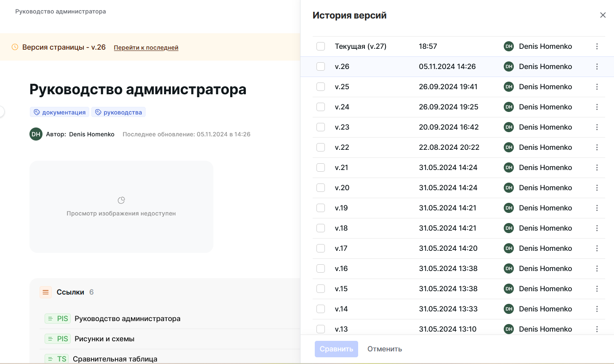
Task: Click the DH avatar in the v.26 row
Action: tap(508, 66)
